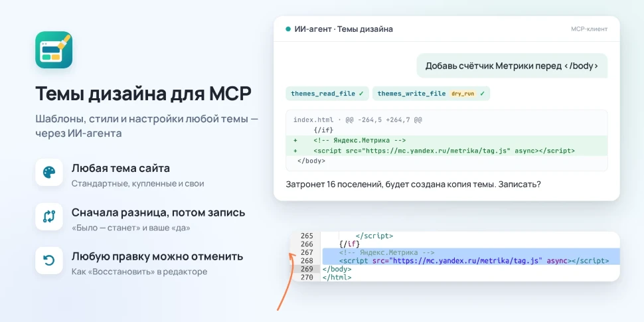This screenshot has height=322, width=644.
Task: Click the undo icon beside "Любую правку можно отменить"
Action: [x=49, y=260]
